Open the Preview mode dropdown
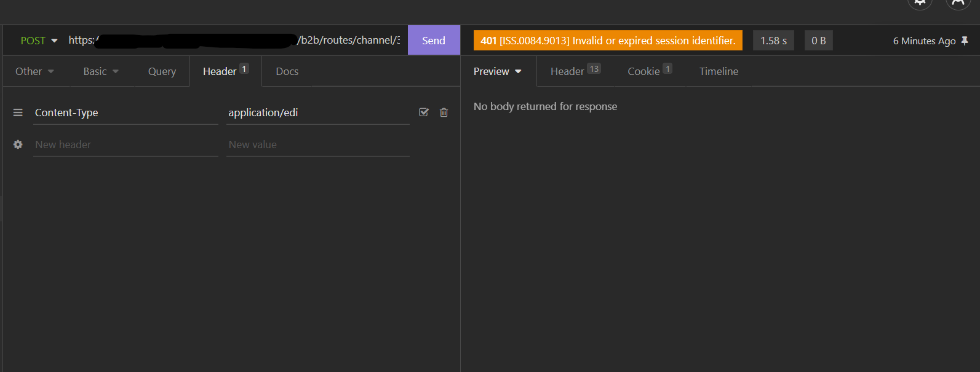980x372 pixels. click(x=497, y=71)
